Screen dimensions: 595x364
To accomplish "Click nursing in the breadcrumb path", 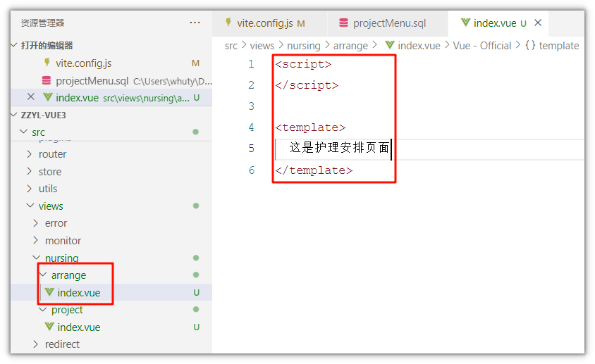I will click(304, 46).
